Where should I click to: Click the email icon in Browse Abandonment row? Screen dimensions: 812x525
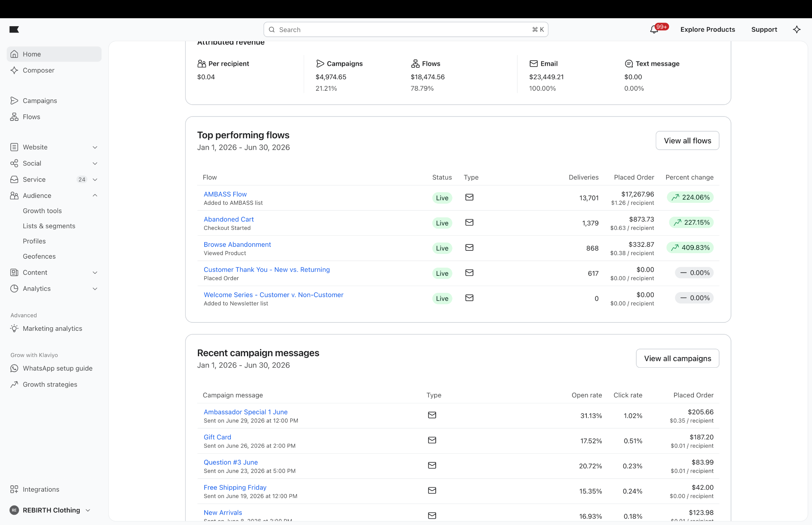pyautogui.click(x=469, y=248)
